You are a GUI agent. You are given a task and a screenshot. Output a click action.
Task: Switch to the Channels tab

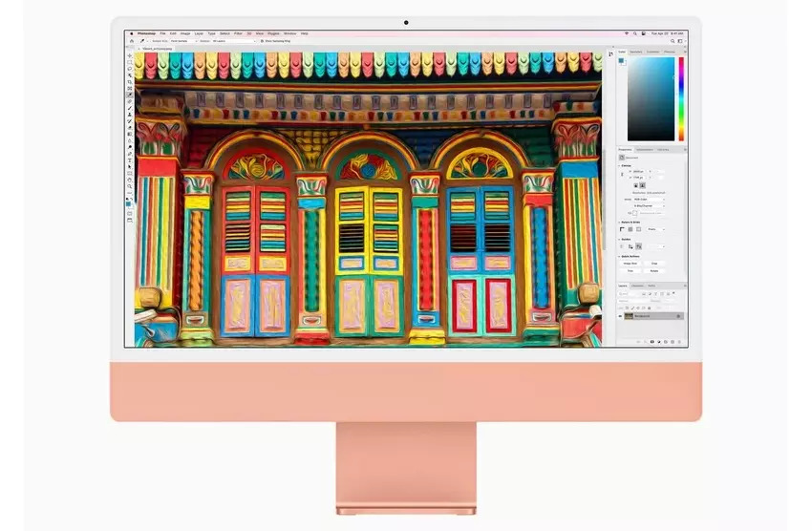click(x=637, y=286)
